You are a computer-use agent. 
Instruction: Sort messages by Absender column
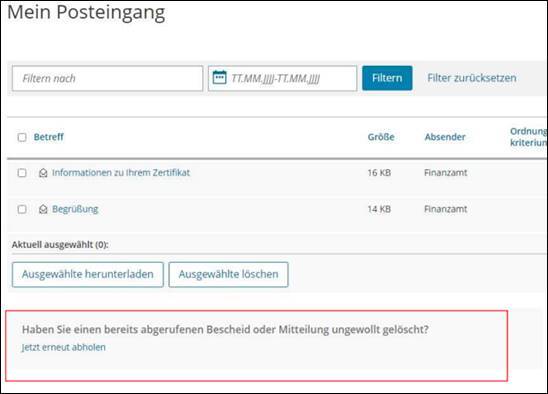pos(445,137)
